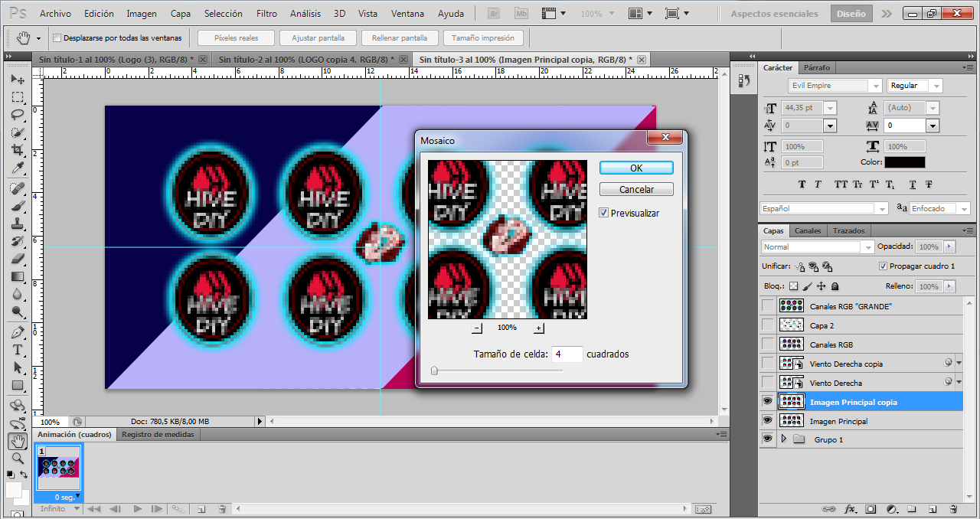Viewport: 980px width, 519px height.
Task: Click the Píxeles reales button
Action: point(236,38)
